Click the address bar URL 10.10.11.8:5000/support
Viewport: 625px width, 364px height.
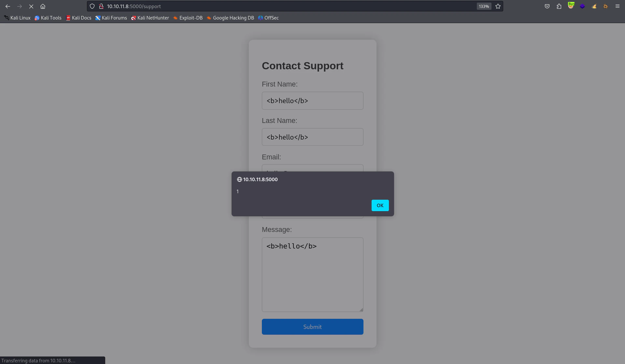[x=134, y=6]
